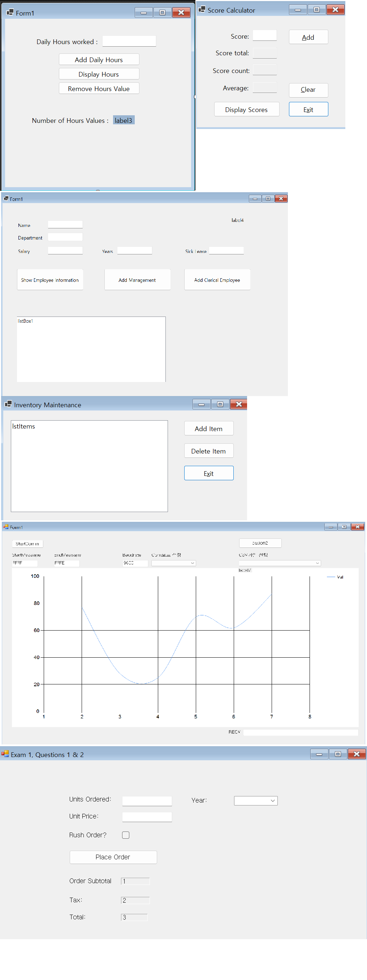Focus the StartMessage field
This screenshot has height=980, width=367.
tap(25, 563)
